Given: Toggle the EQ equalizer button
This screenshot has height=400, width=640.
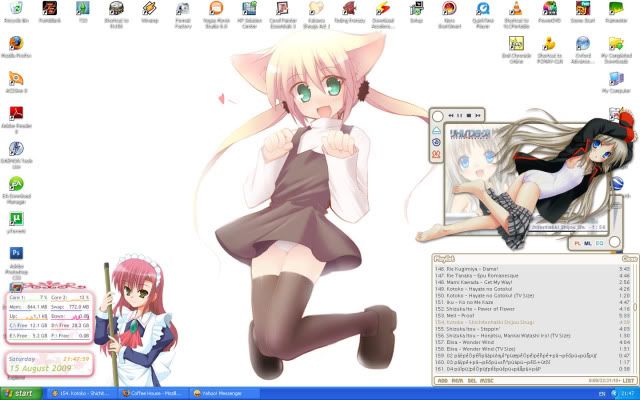Looking at the screenshot, I should coord(599,243).
